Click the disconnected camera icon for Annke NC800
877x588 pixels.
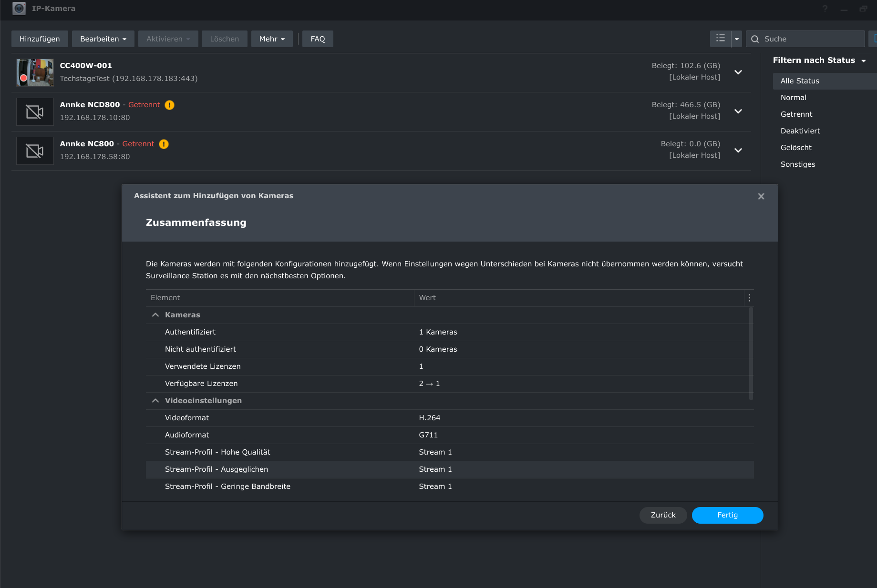(x=35, y=151)
